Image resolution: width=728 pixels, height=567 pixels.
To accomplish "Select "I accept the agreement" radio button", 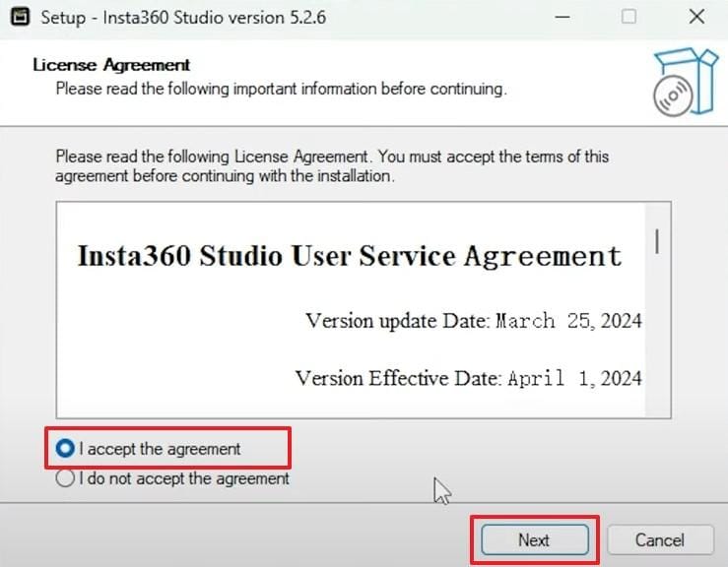I will tap(65, 448).
